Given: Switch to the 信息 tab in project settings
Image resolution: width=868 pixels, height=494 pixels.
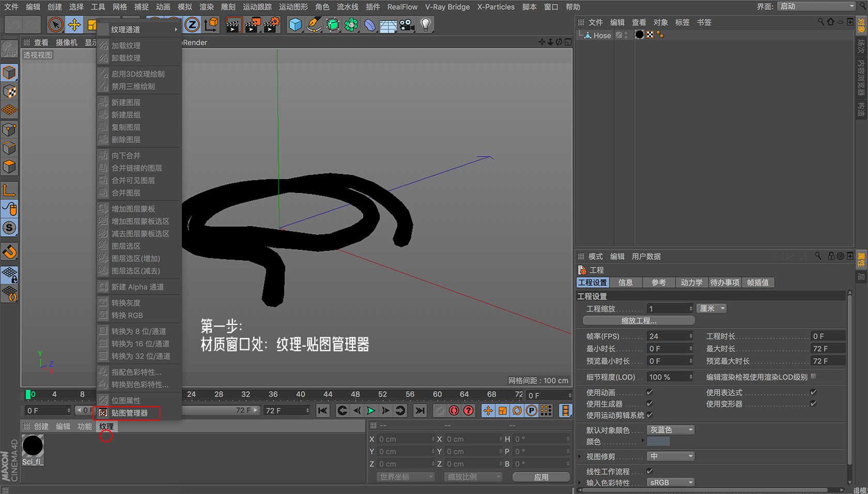Looking at the screenshot, I should [625, 283].
